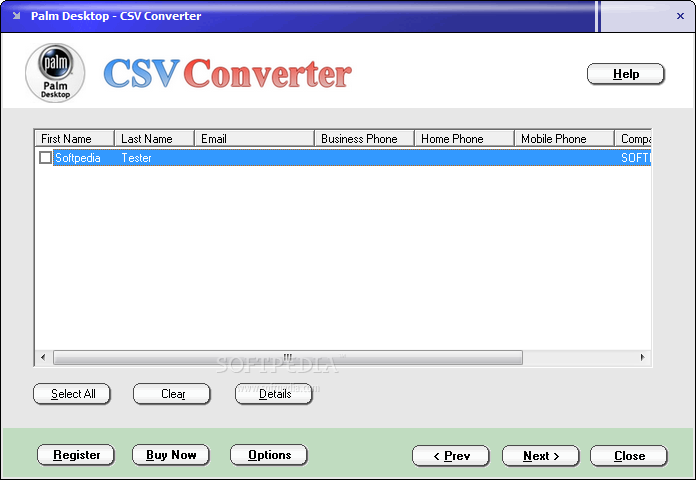Sort by the First Name column header
This screenshot has height=480, width=696.
[75, 139]
